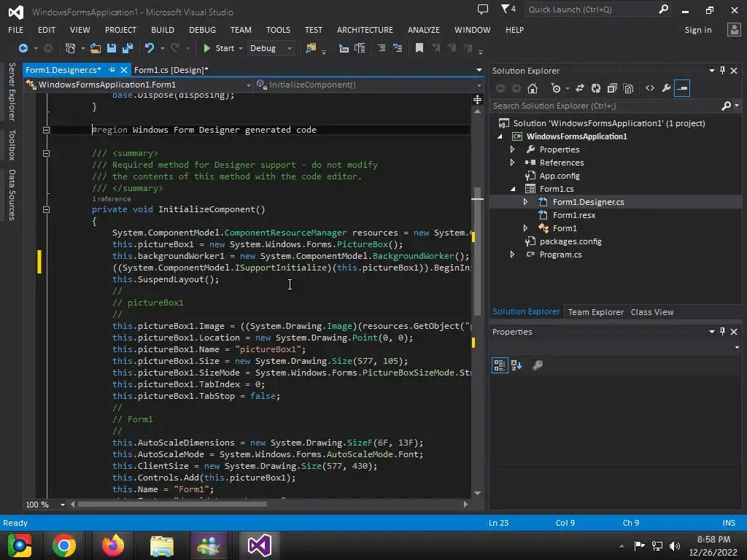Click the Collapse All icon in Solution Explorer

612,88
